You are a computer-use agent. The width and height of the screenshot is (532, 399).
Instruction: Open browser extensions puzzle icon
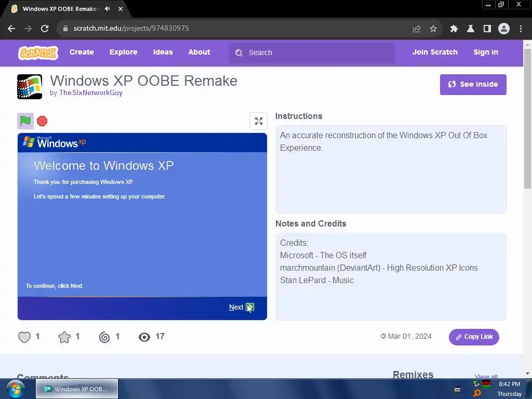click(454, 29)
